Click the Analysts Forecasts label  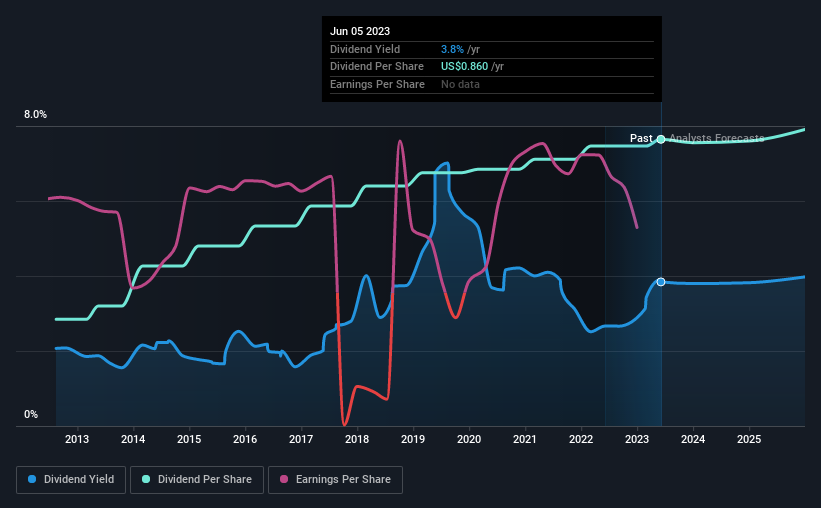coord(716,138)
